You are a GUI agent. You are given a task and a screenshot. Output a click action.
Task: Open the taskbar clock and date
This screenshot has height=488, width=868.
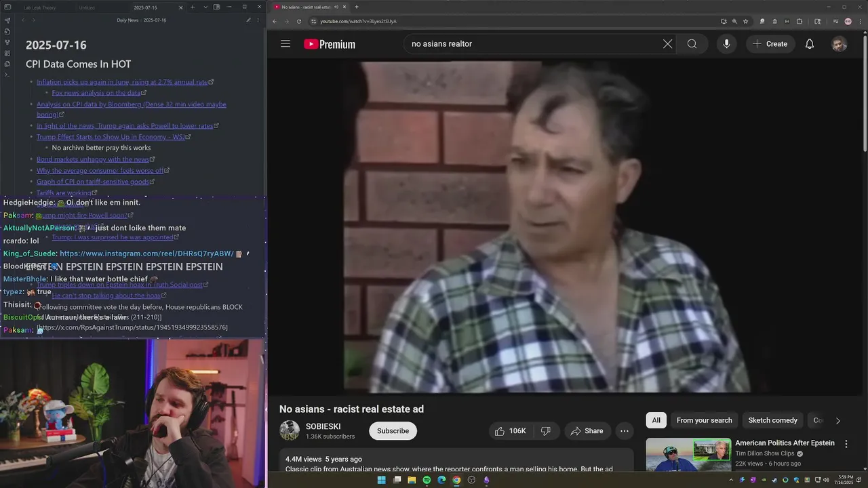[846, 480]
